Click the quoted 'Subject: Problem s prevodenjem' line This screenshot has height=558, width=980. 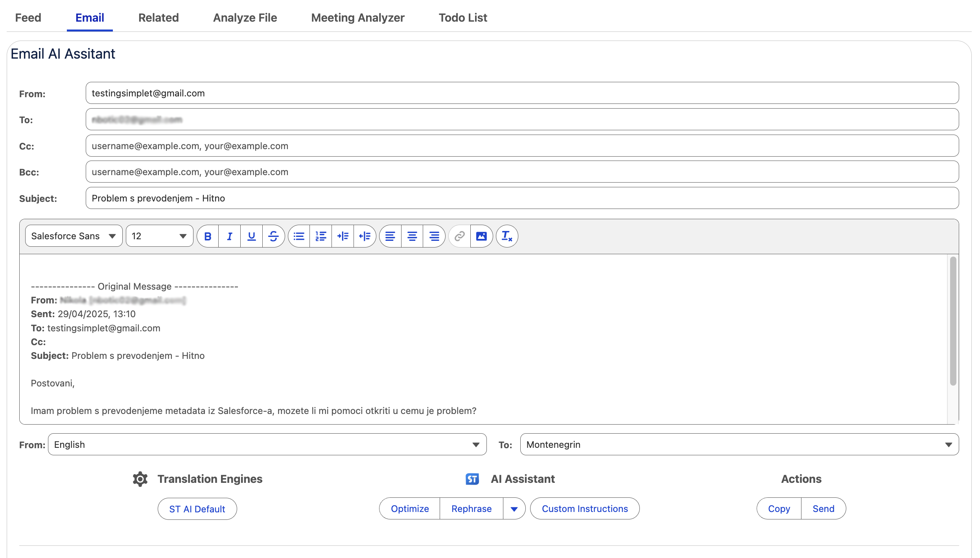point(118,356)
